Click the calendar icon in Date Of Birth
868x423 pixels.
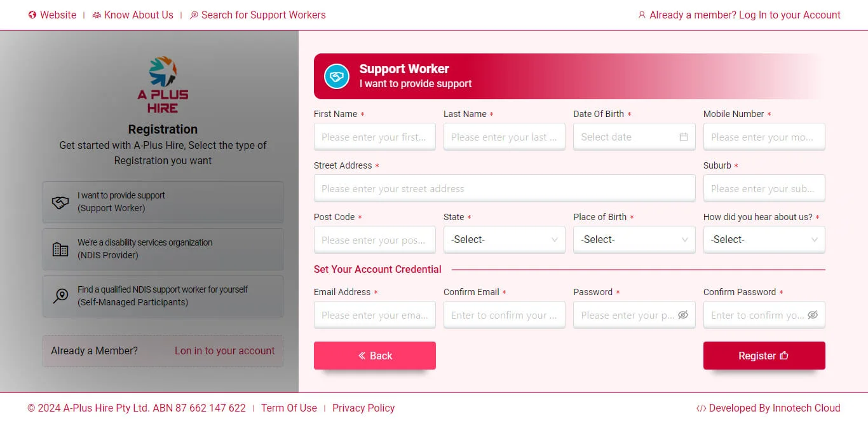(683, 137)
